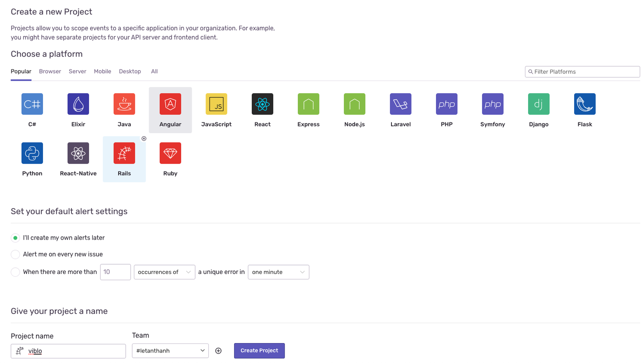Choose the Elixir platform icon
The height and width of the screenshot is (363, 644).
point(78,104)
